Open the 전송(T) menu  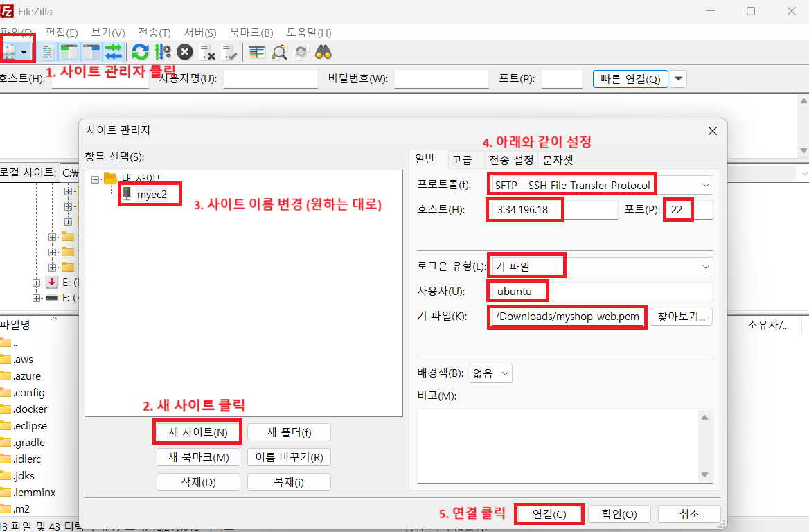(x=154, y=33)
